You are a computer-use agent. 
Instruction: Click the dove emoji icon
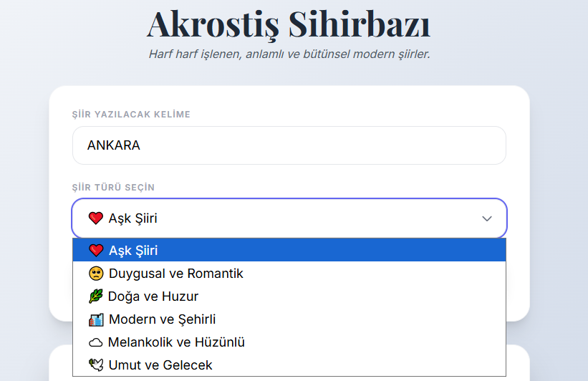tap(96, 365)
